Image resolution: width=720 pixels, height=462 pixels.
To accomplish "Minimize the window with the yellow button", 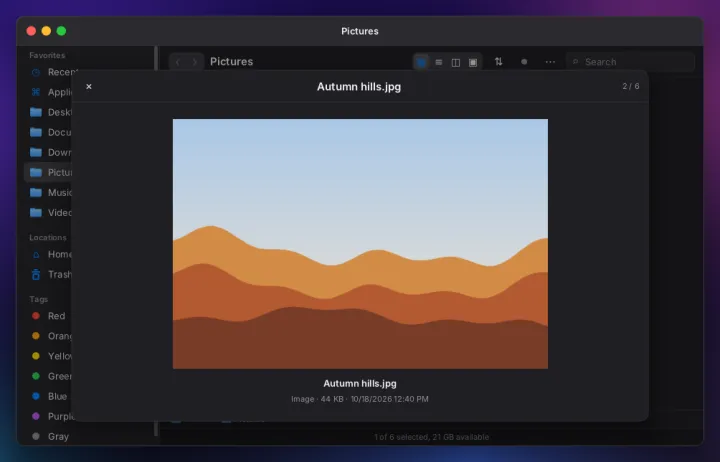I will (46, 31).
